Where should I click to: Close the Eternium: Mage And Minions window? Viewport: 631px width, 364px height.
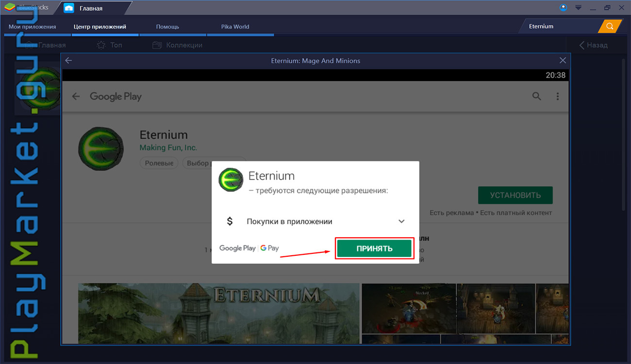563,61
